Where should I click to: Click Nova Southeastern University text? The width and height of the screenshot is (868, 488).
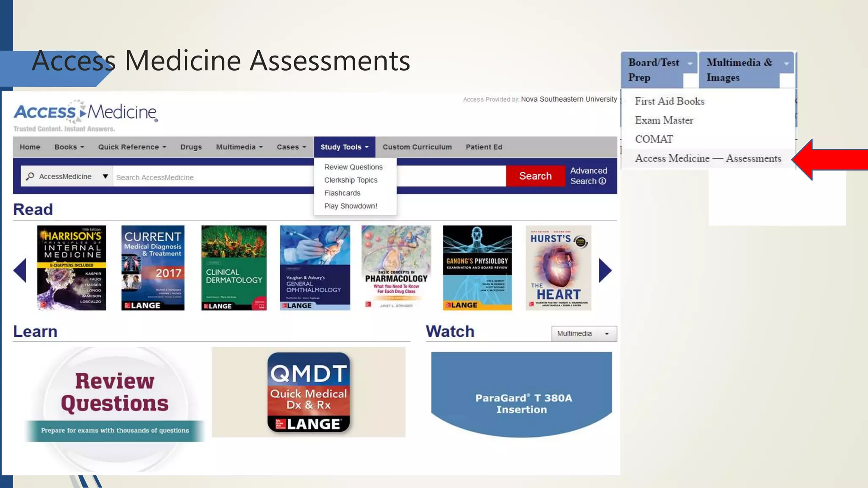(x=569, y=99)
